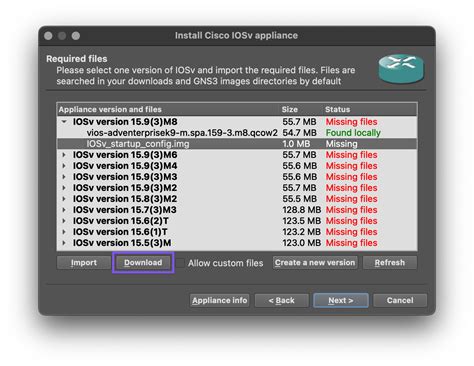Viewport: 474px width, 366px height.
Task: Expand IOSv version 15.9(3)M6
Action: coord(64,155)
